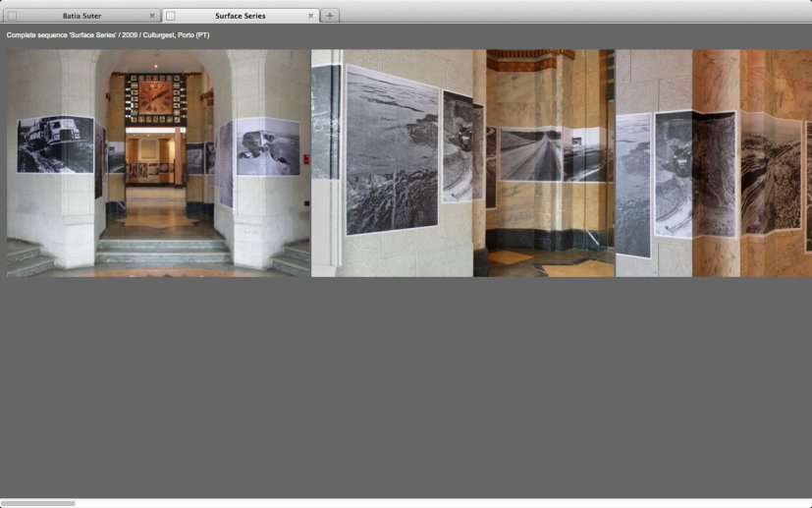The image size is (812, 508).
Task: Open the marble column prints photo
Action: point(714,163)
